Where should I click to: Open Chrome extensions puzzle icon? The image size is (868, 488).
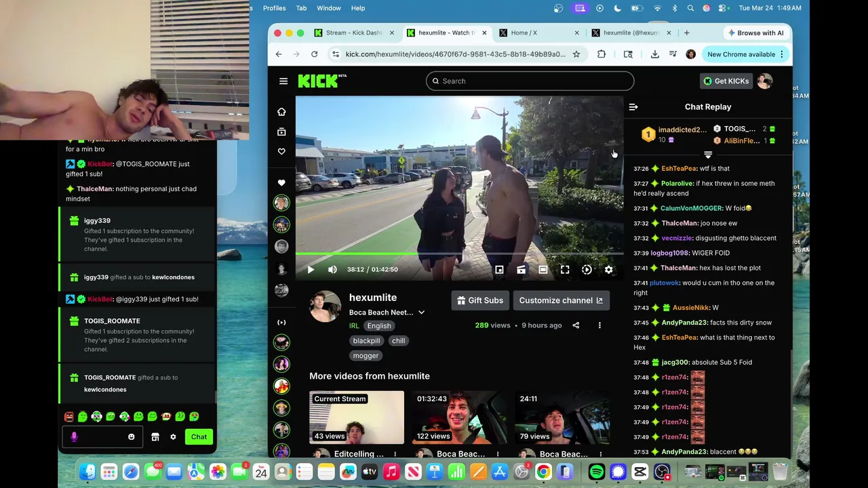(601, 54)
